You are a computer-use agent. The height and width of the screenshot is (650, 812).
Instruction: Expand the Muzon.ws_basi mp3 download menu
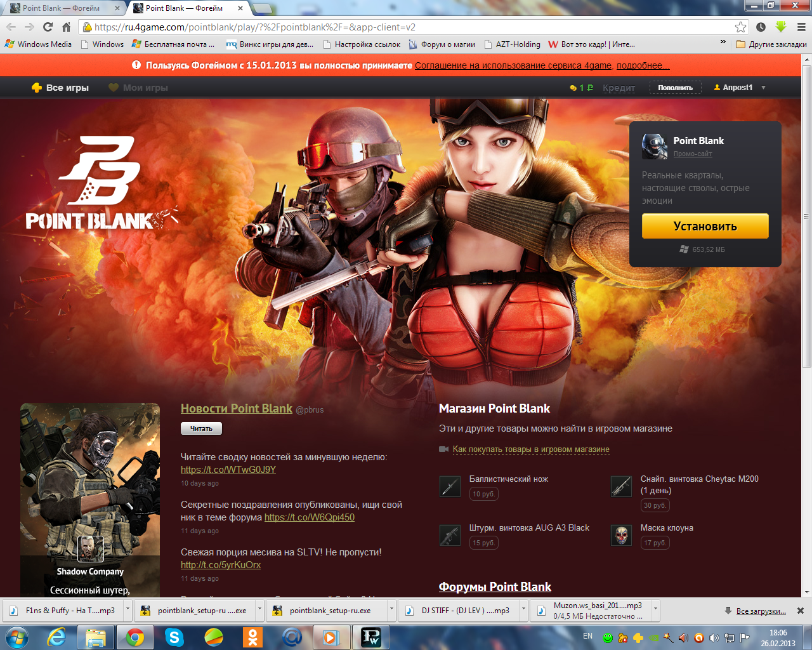point(655,611)
